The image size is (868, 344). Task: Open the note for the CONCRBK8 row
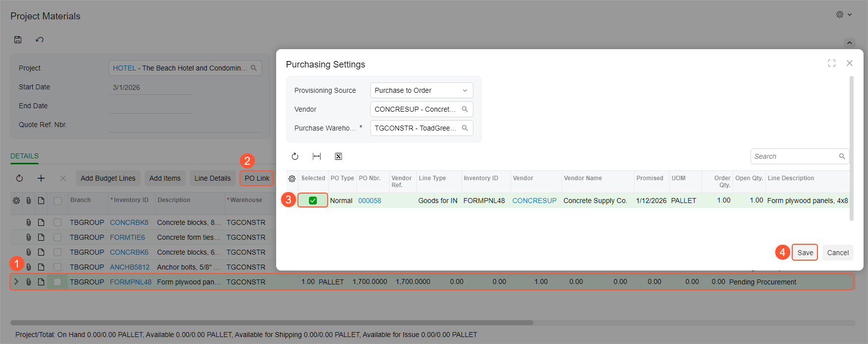(41, 222)
